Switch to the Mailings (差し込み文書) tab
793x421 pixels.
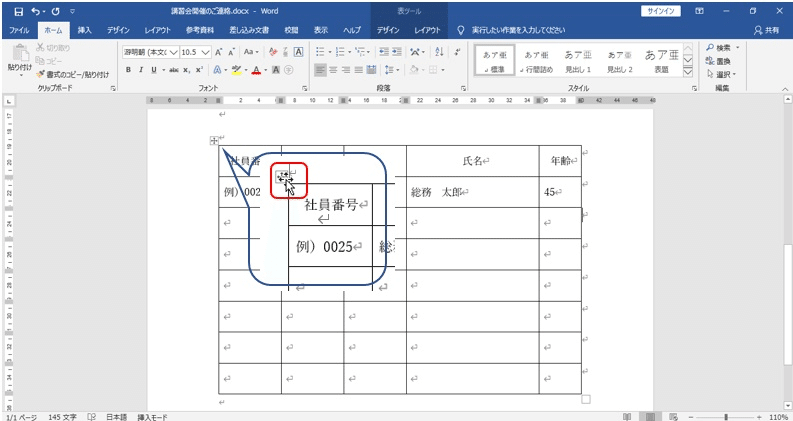tap(249, 30)
